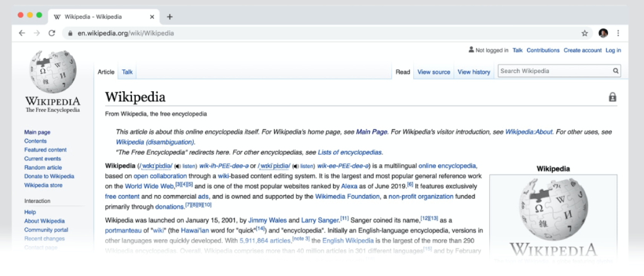Open the non-profit organization link
The width and height of the screenshot is (644, 276).
(x=421, y=196)
